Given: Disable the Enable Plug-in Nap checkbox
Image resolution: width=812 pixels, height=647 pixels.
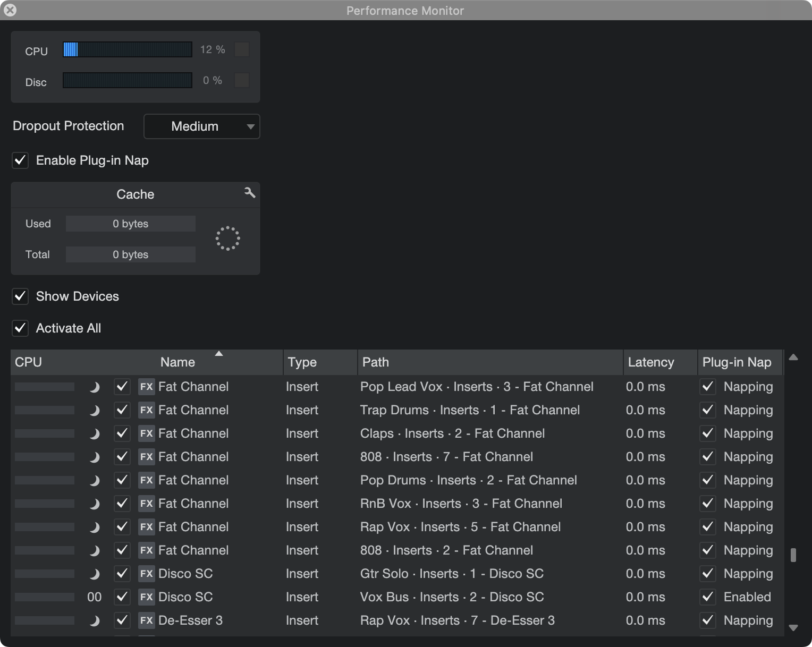Looking at the screenshot, I should [x=20, y=160].
